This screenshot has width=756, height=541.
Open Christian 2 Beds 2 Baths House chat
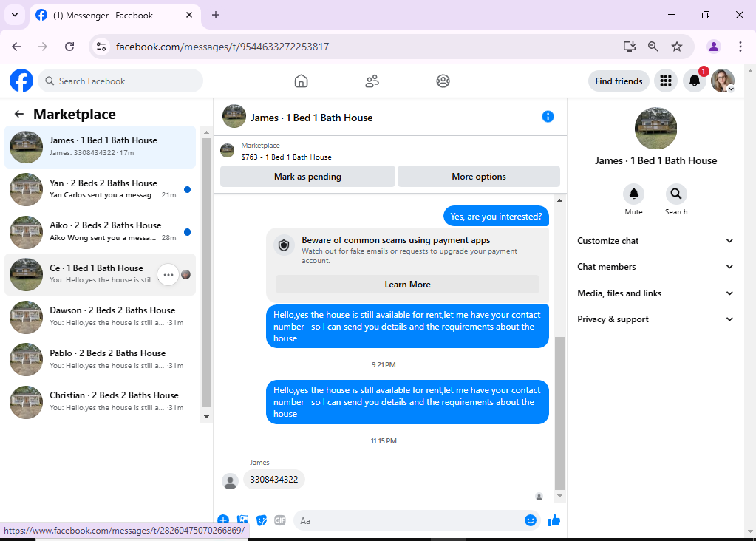(100, 401)
